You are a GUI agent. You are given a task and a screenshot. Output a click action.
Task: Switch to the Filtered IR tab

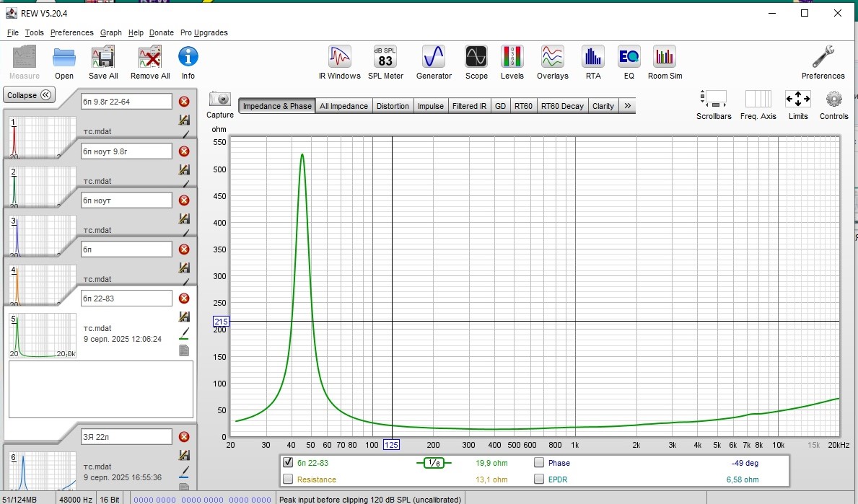click(x=469, y=106)
